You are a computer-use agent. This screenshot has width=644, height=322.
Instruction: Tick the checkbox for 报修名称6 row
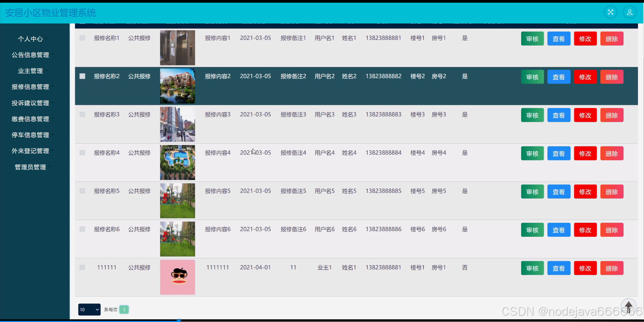(82, 229)
